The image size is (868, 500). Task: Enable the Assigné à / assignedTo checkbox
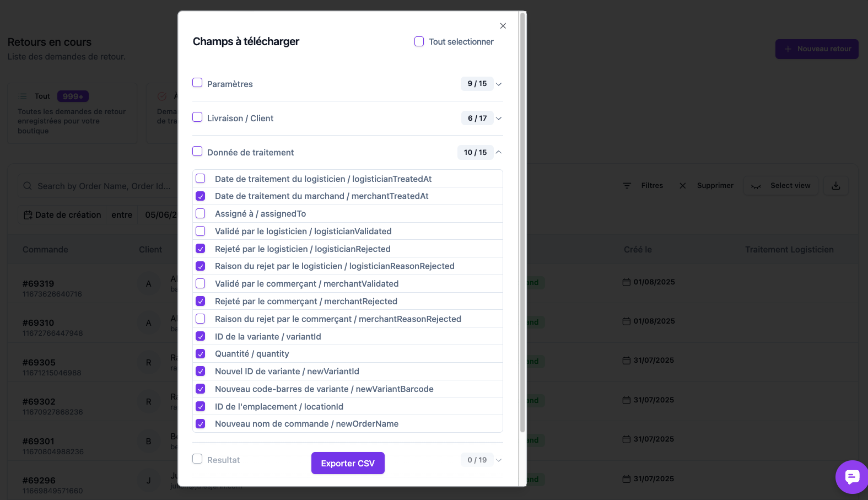[201, 213]
